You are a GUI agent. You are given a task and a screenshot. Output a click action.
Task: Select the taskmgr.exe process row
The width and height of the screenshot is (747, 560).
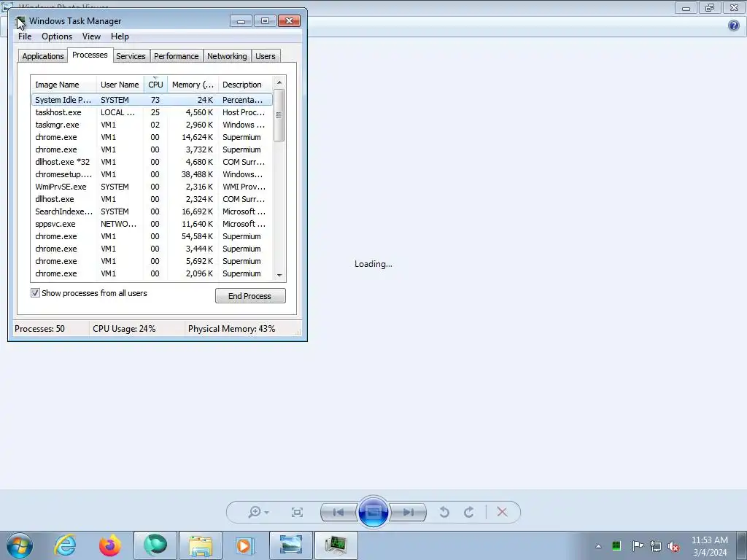point(152,125)
